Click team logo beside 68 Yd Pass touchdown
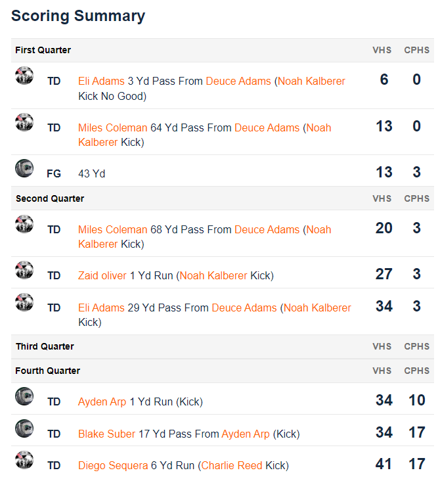Viewport: 438px width, 504px height. pos(24,224)
